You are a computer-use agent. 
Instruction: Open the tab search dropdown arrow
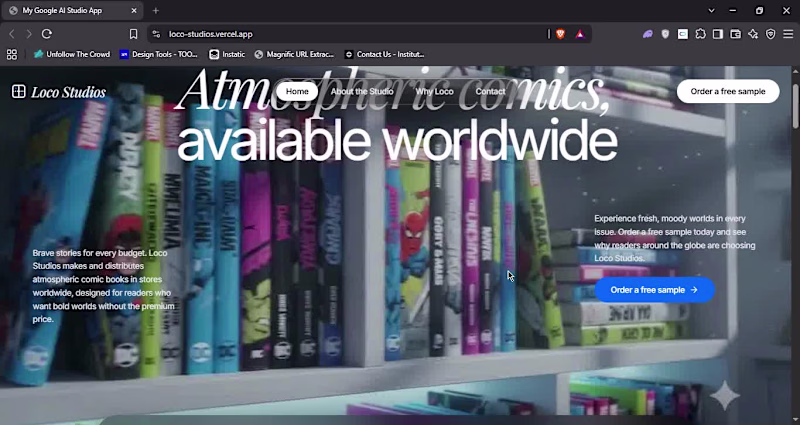pos(711,10)
